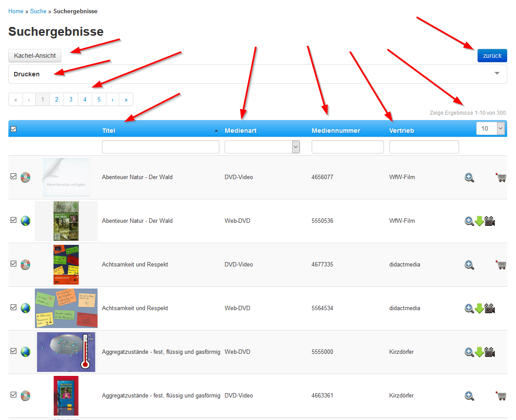Jump to last page with » button
Viewport: 516px width, 420px height.
[126, 99]
